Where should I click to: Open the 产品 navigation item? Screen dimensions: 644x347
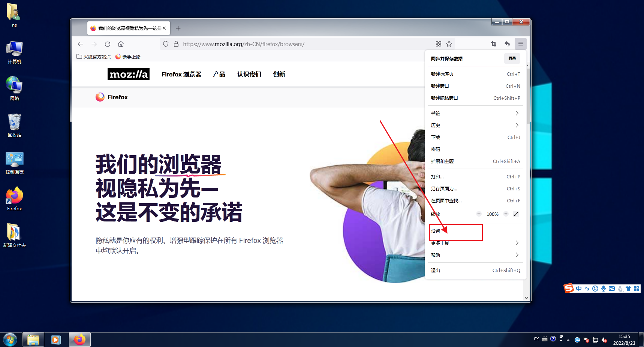(219, 75)
